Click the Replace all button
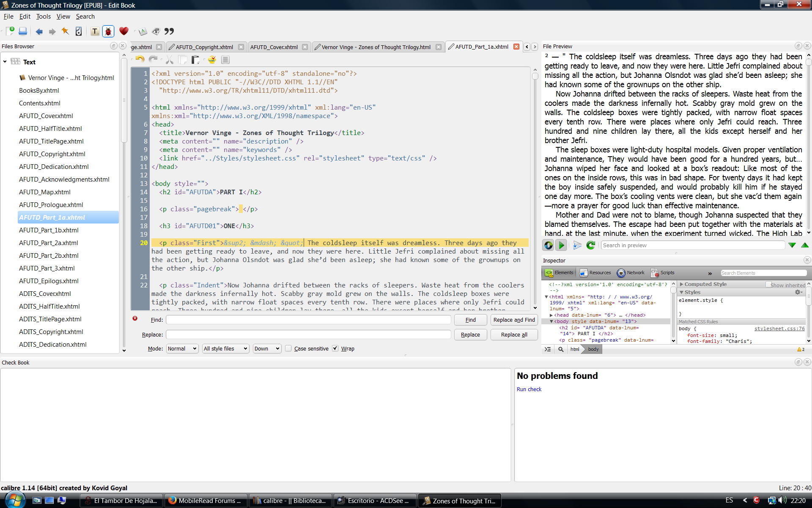The height and width of the screenshot is (508, 812). tap(514, 334)
